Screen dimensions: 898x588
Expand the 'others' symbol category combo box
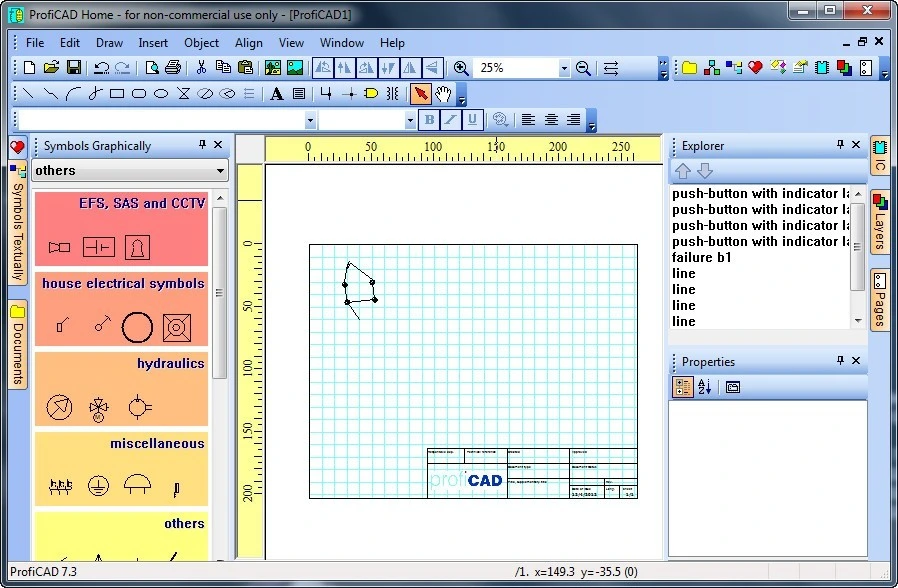coord(130,171)
